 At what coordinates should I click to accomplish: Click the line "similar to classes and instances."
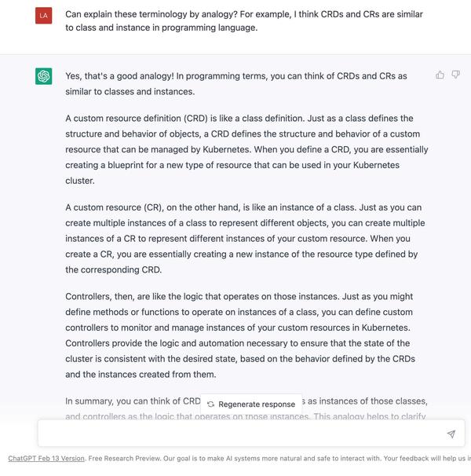[130, 91]
